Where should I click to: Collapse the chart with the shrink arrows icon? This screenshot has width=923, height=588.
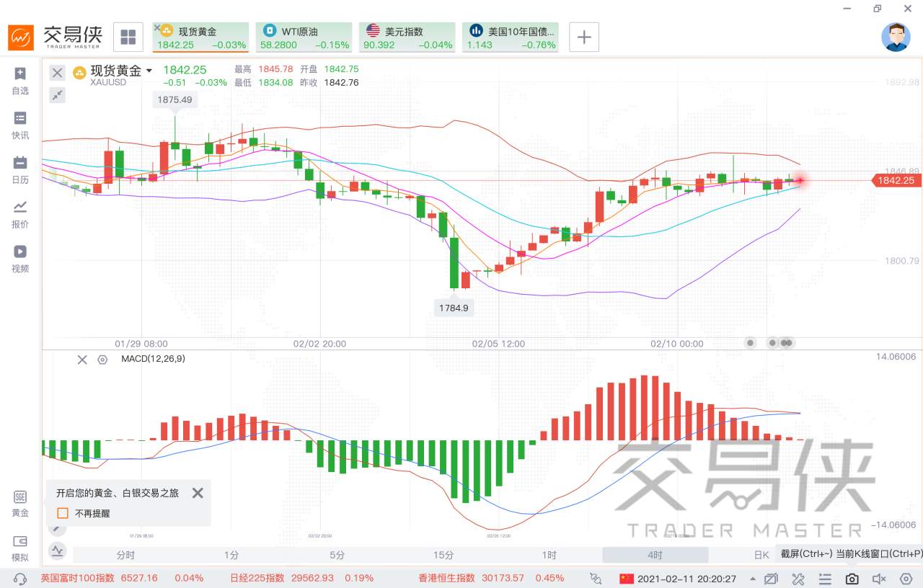click(x=58, y=94)
